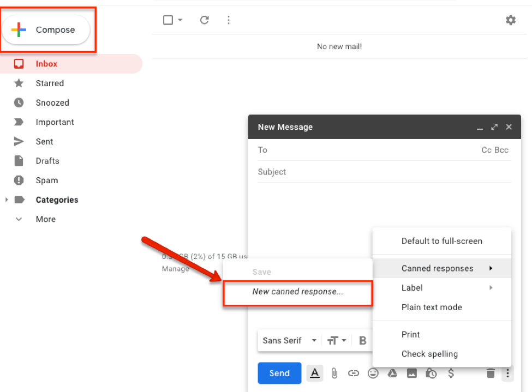The height and width of the screenshot is (392, 532).
Task: Open the emoji picker icon
Action: click(x=373, y=373)
